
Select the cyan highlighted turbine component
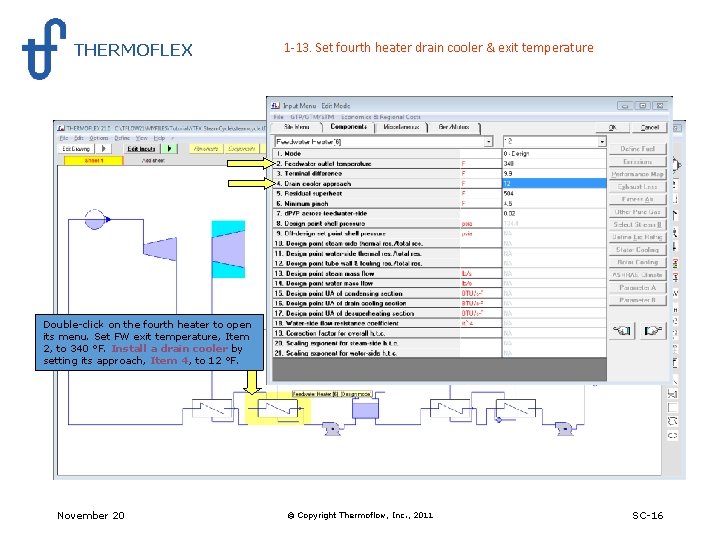pyautogui.click(x=228, y=249)
